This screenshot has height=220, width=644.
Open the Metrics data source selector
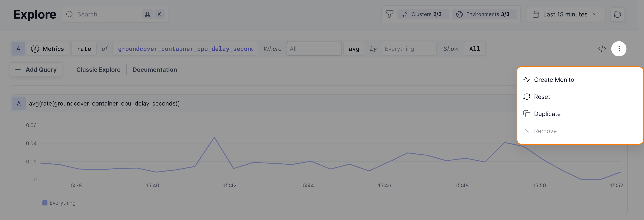(x=48, y=49)
